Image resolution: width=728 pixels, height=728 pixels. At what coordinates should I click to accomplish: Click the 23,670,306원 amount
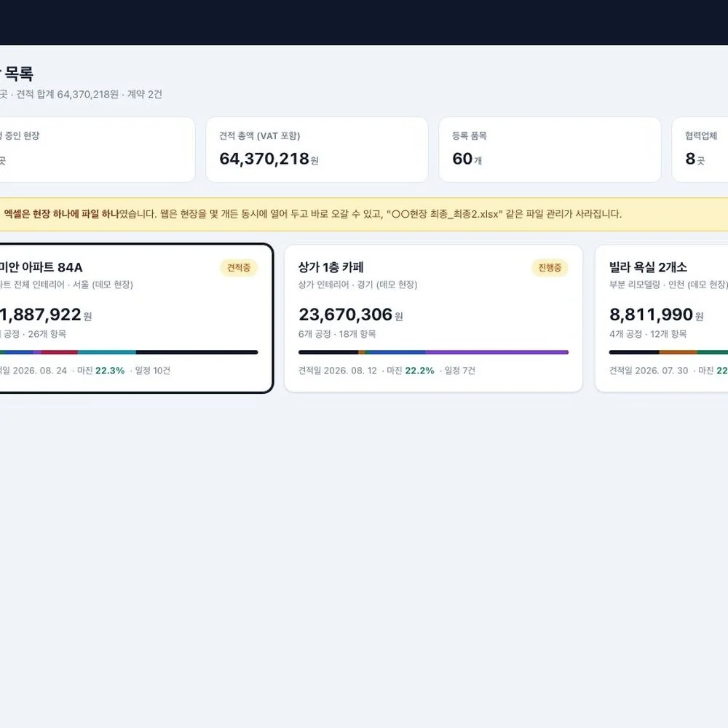351,315
